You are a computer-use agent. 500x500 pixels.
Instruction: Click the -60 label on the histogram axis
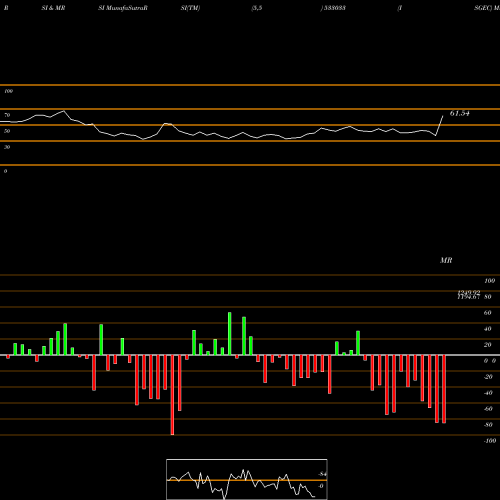[488, 409]
